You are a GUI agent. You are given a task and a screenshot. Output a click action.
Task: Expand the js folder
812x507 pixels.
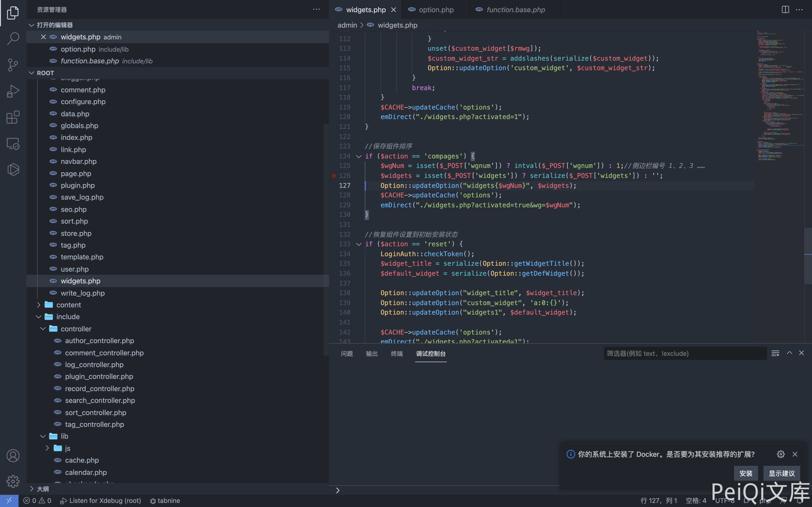tap(68, 448)
